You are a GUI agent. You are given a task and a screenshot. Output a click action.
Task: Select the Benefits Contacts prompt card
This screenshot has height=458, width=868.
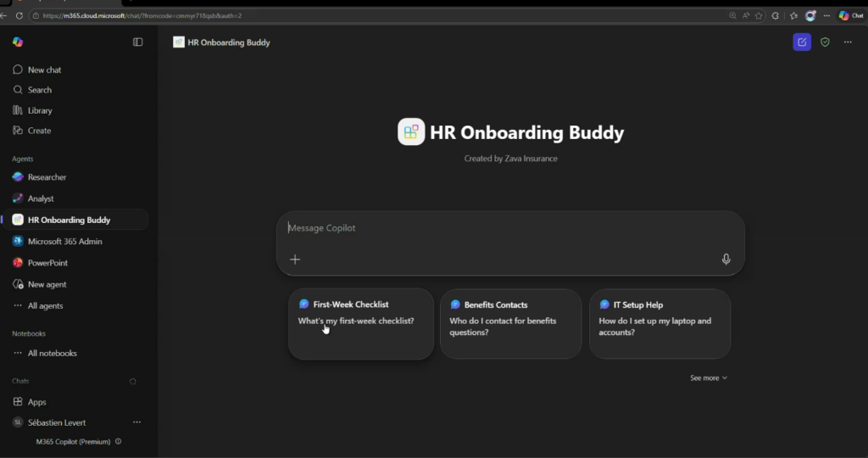[510, 323]
